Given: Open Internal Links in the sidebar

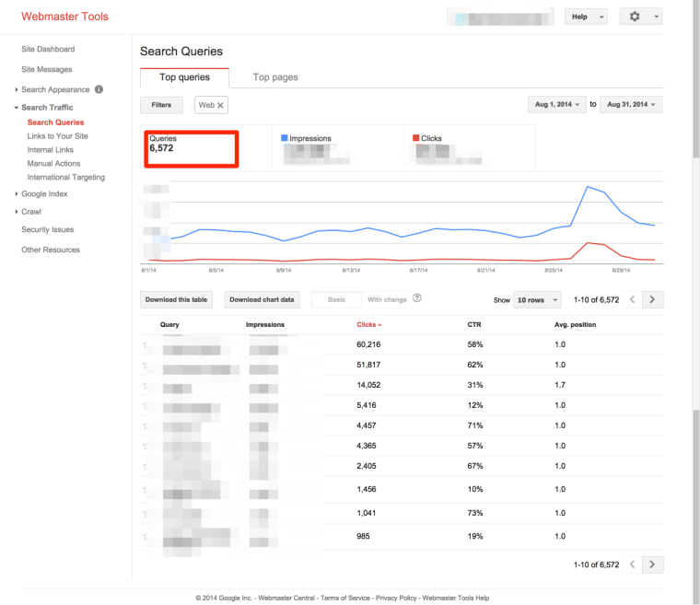Looking at the screenshot, I should (x=51, y=150).
